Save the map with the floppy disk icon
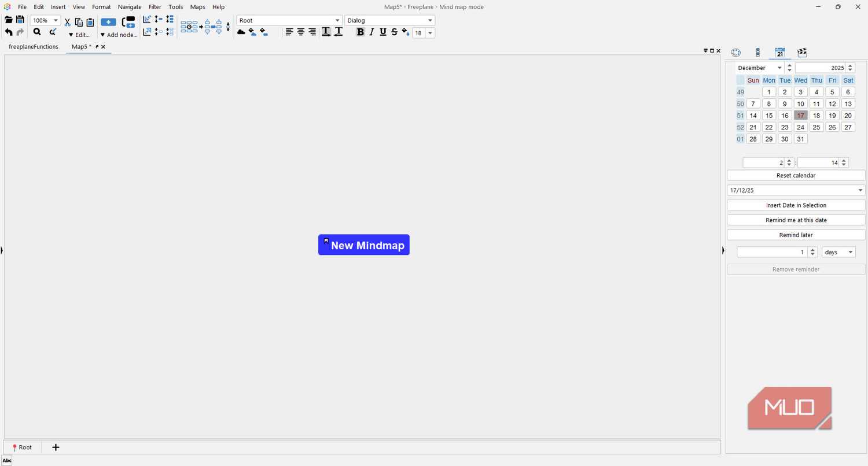This screenshot has width=868, height=466. tap(20, 20)
